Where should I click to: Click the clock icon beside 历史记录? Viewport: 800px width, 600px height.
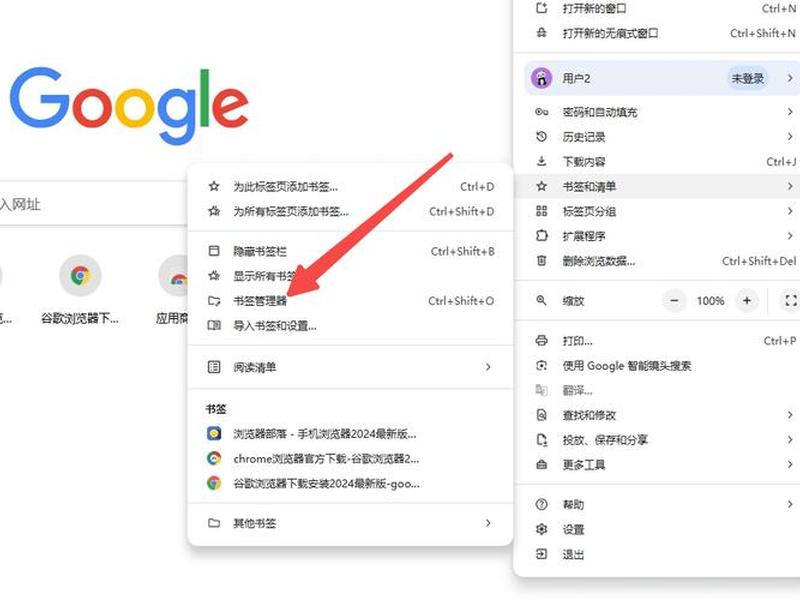point(541,137)
